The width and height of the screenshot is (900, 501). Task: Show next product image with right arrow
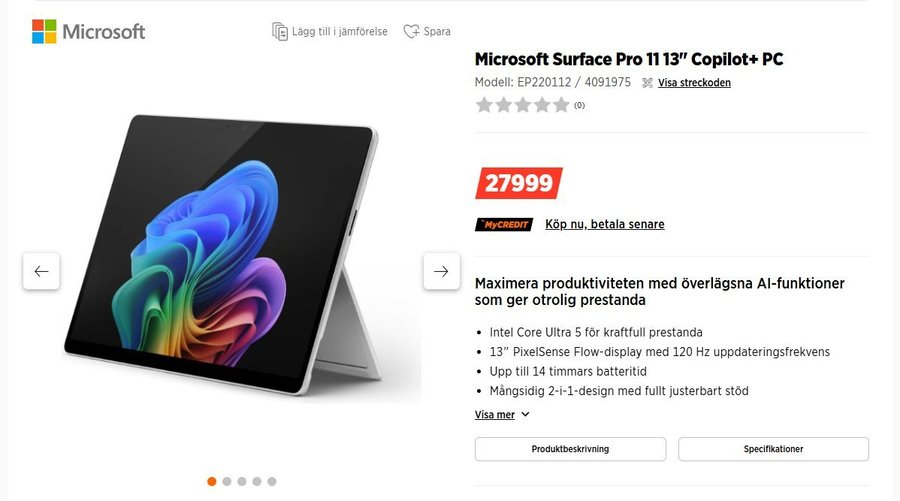click(x=441, y=271)
